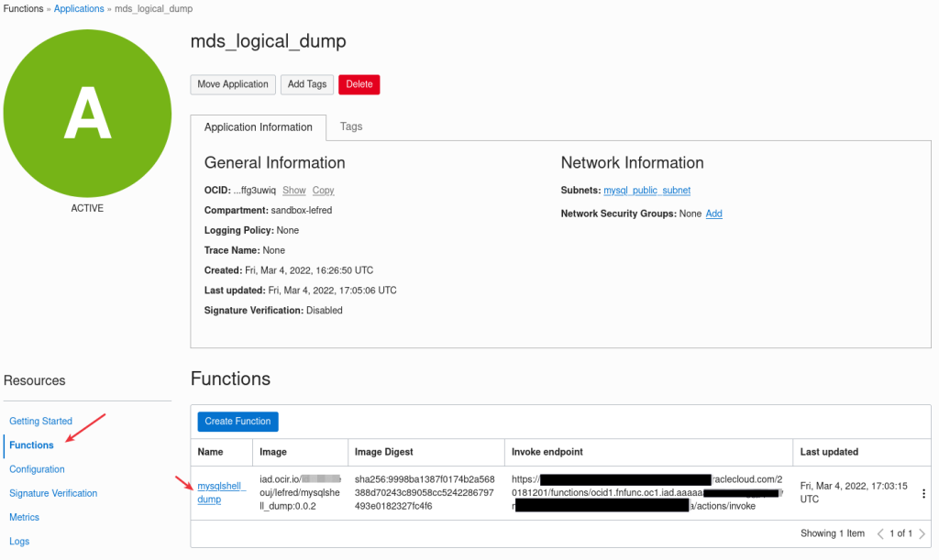The image size is (939, 560).
Task: Open Getting Started in Resources
Action: [40, 422]
